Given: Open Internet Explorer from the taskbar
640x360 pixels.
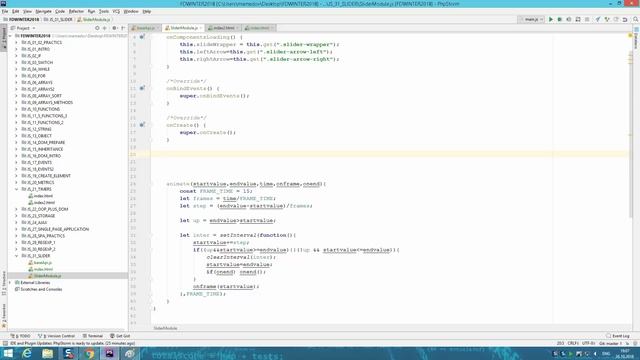Looking at the screenshot, I should point(27,353).
